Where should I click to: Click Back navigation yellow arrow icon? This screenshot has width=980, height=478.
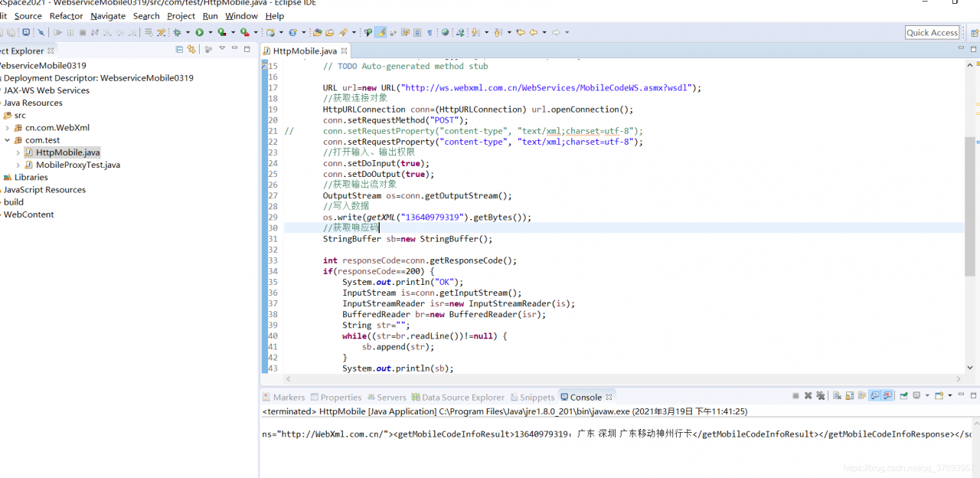coord(534,32)
